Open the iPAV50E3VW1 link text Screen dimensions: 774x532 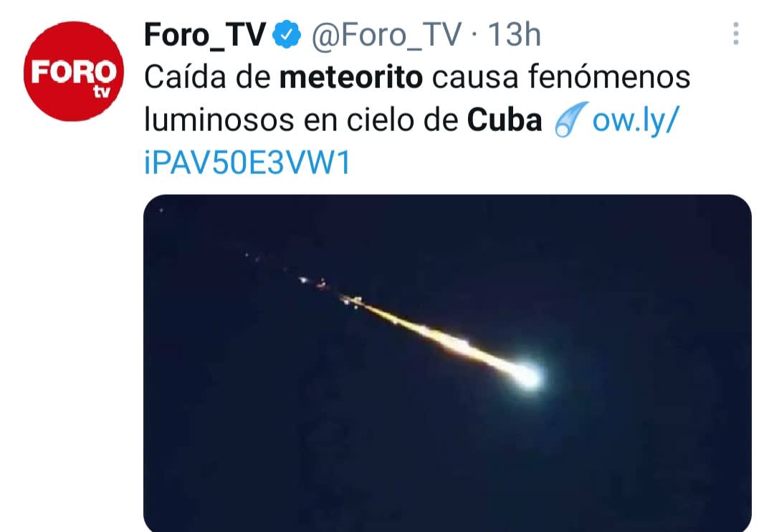[x=247, y=163]
